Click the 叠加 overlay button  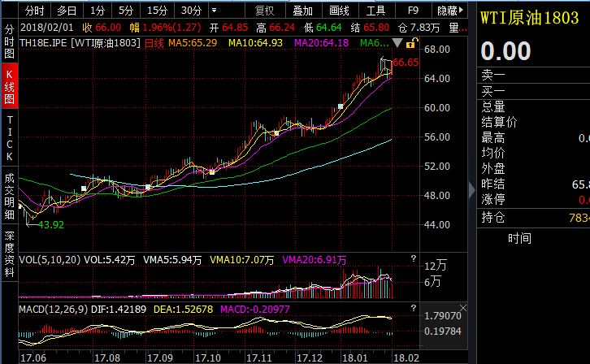[x=302, y=11]
